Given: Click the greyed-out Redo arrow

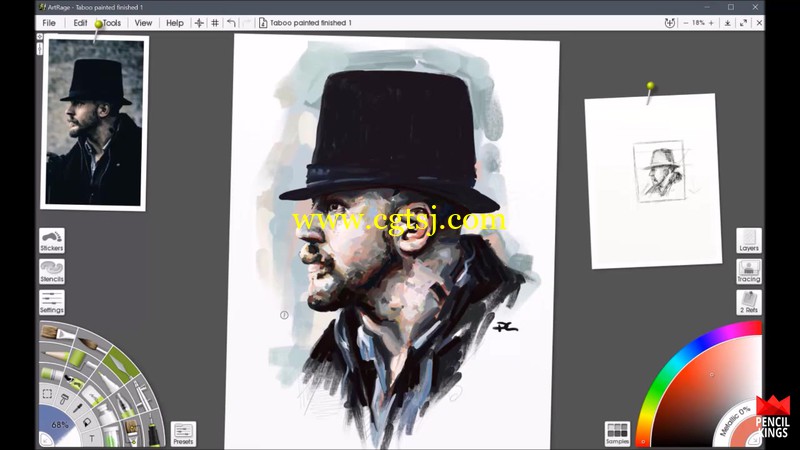Looking at the screenshot, I should coord(247,23).
